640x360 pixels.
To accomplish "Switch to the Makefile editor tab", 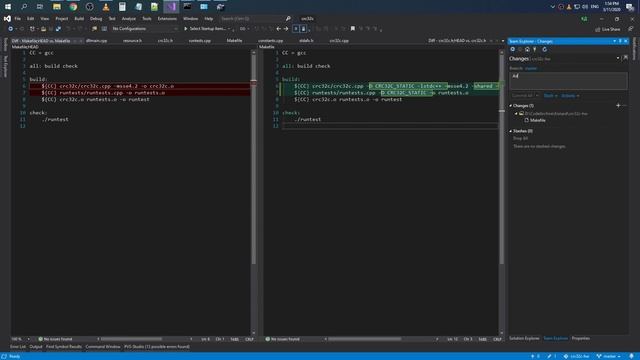I will point(234,40).
